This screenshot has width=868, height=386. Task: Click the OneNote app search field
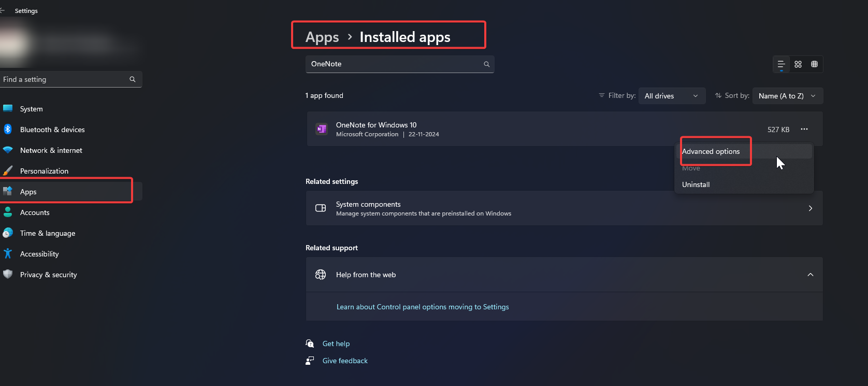pos(400,64)
